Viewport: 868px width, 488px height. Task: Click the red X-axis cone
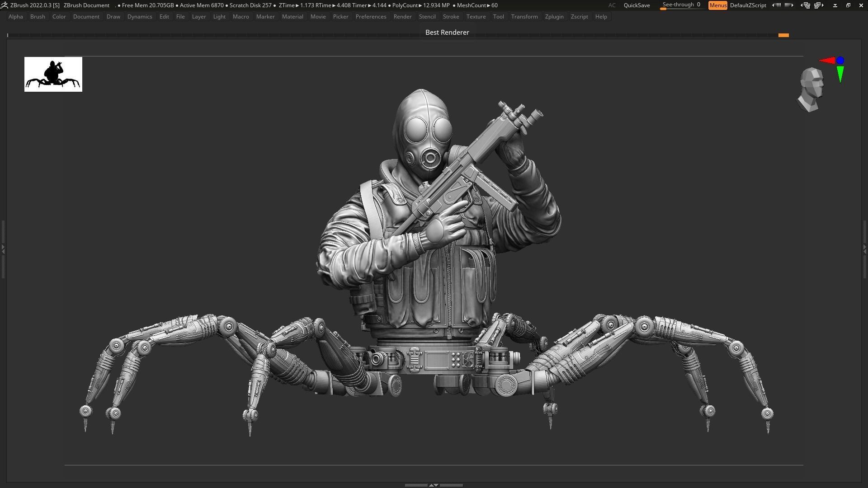point(827,60)
